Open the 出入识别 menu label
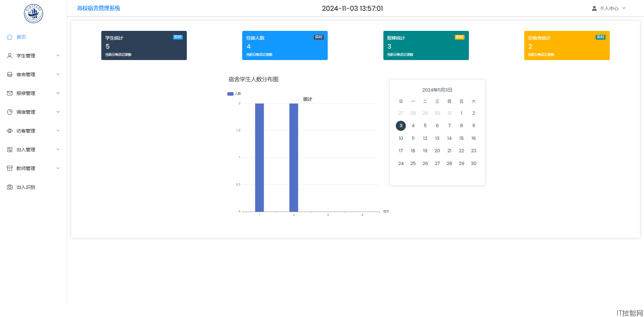 pyautogui.click(x=26, y=187)
